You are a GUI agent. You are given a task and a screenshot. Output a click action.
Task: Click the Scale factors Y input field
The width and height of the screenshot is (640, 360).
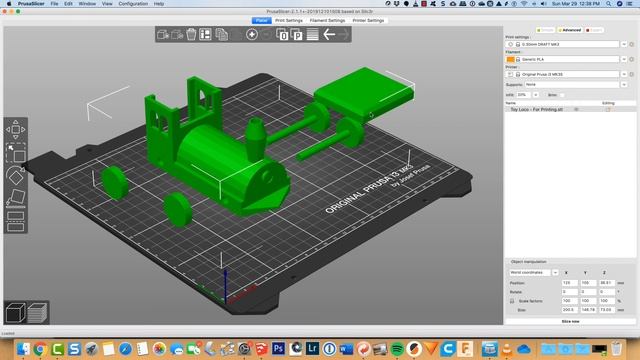[588, 301]
